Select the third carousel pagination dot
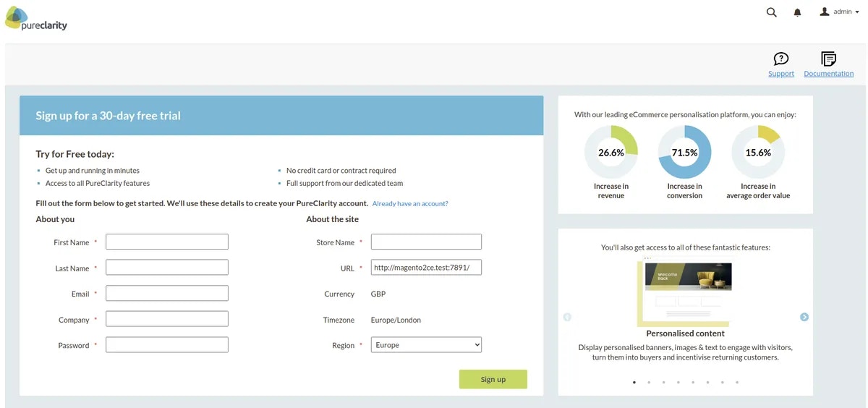The image size is (868, 408). (663, 382)
